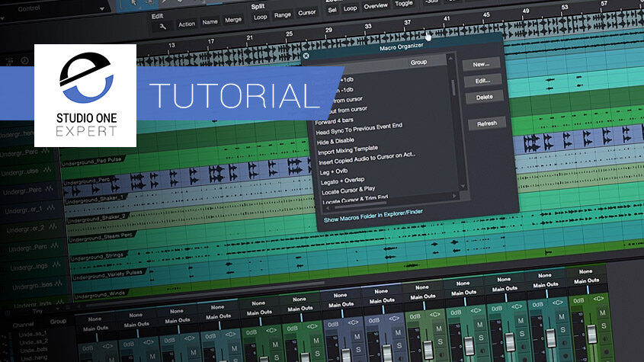Click the Action toolbar item
Viewport: 644px width, 362px height.
(187, 24)
